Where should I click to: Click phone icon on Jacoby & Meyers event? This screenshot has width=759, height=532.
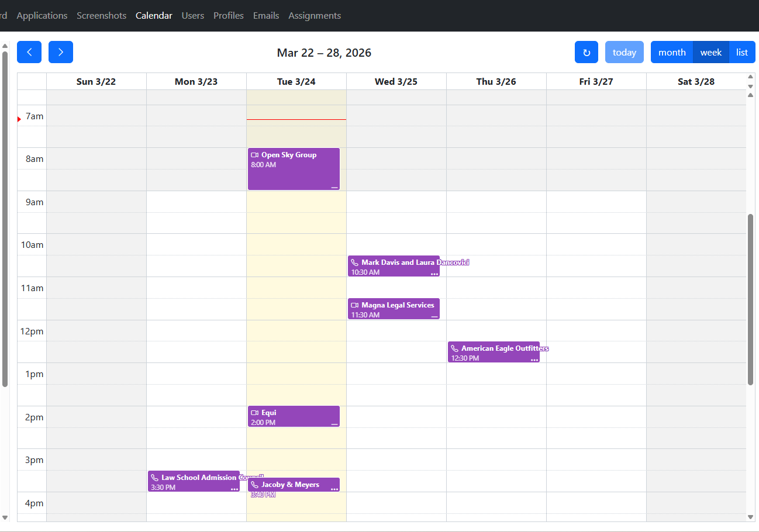(x=254, y=485)
